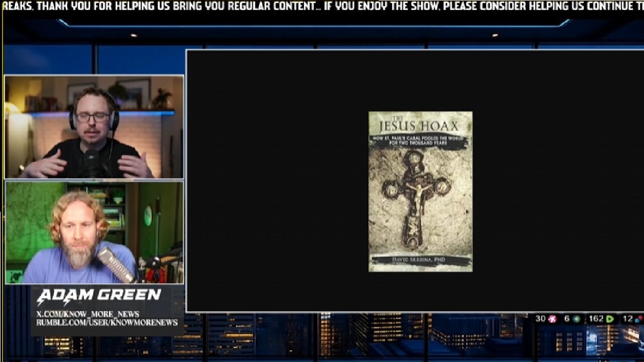
Task: Click the teal circle icon beside 6
Action: 576,319
